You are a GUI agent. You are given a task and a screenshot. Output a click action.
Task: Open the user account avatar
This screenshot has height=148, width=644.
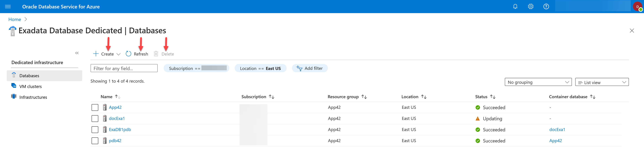tap(638, 7)
